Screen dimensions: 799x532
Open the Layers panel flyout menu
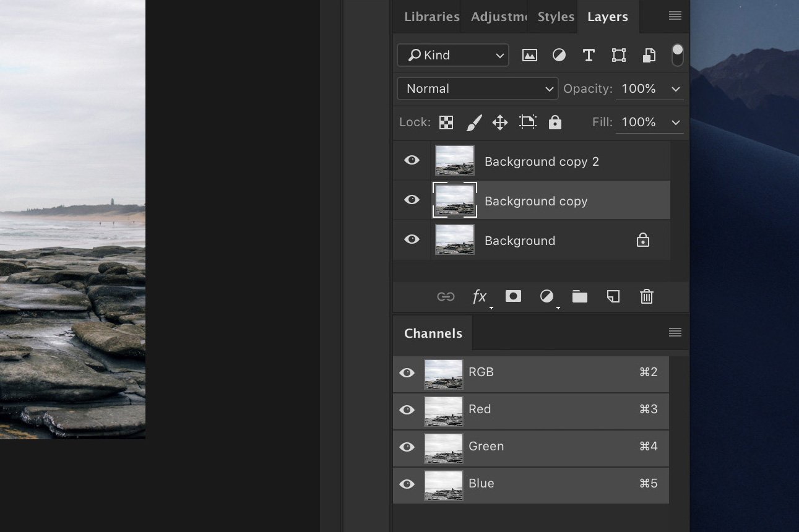tap(674, 17)
